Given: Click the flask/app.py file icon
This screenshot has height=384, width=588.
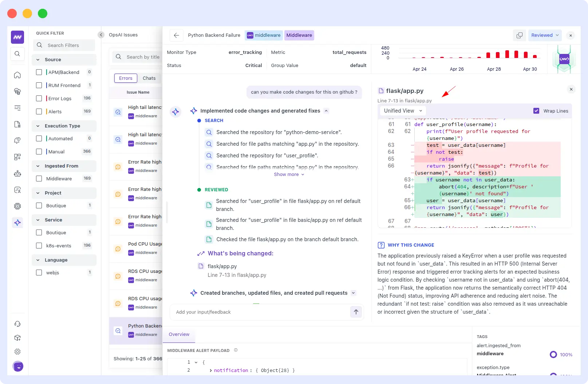Looking at the screenshot, I should pyautogui.click(x=380, y=91).
